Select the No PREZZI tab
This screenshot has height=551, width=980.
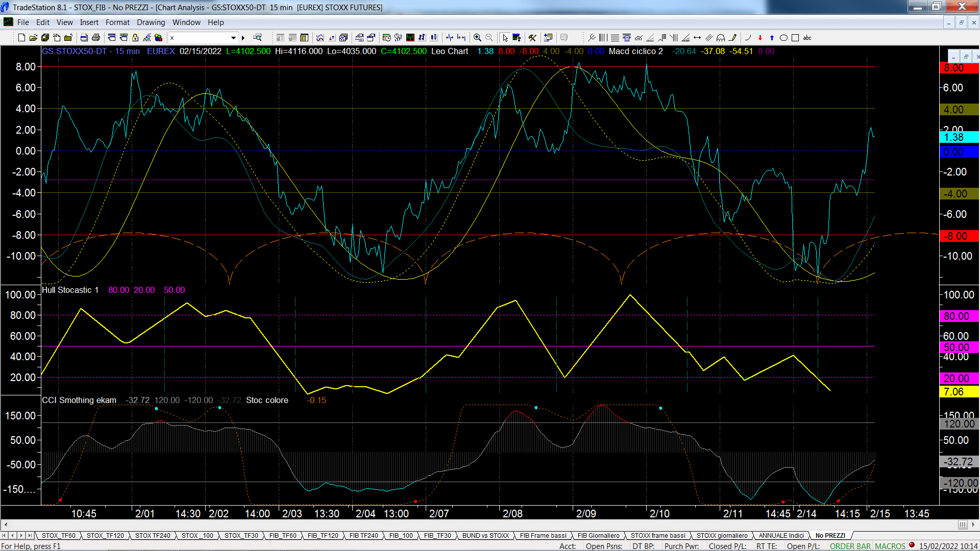(830, 535)
